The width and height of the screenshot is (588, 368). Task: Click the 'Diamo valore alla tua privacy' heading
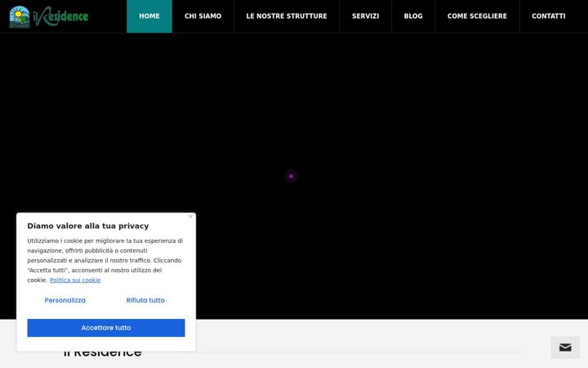coord(88,226)
